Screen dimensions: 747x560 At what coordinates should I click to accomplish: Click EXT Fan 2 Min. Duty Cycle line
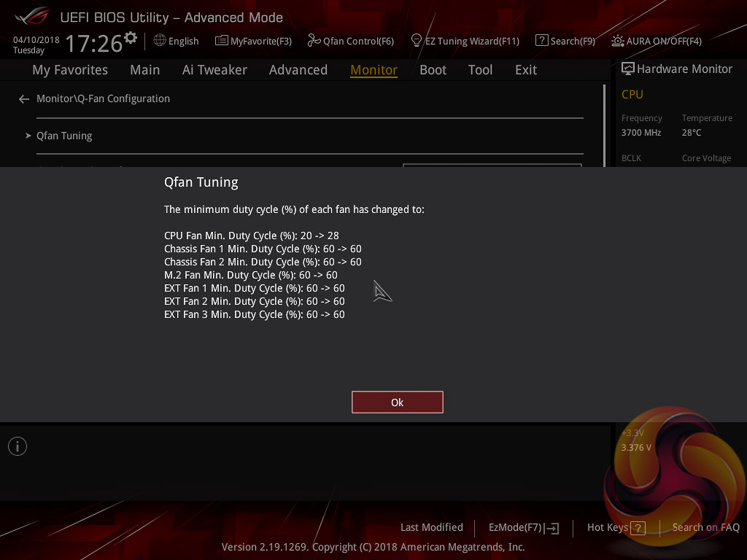click(255, 301)
